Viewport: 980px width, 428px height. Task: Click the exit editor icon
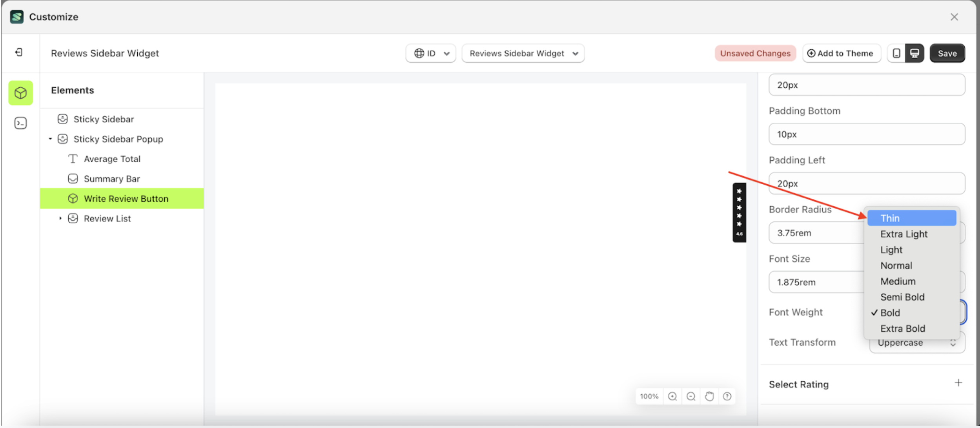[18, 53]
